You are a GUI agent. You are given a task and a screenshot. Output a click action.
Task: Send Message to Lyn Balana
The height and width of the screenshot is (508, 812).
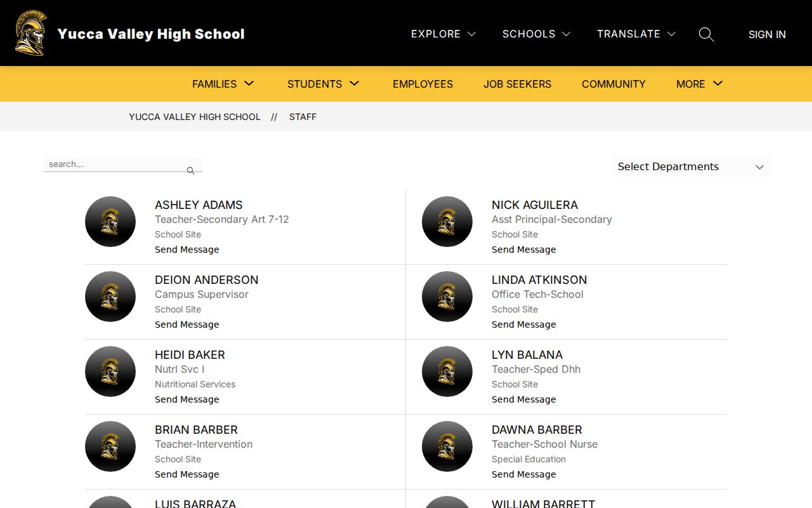click(x=524, y=399)
